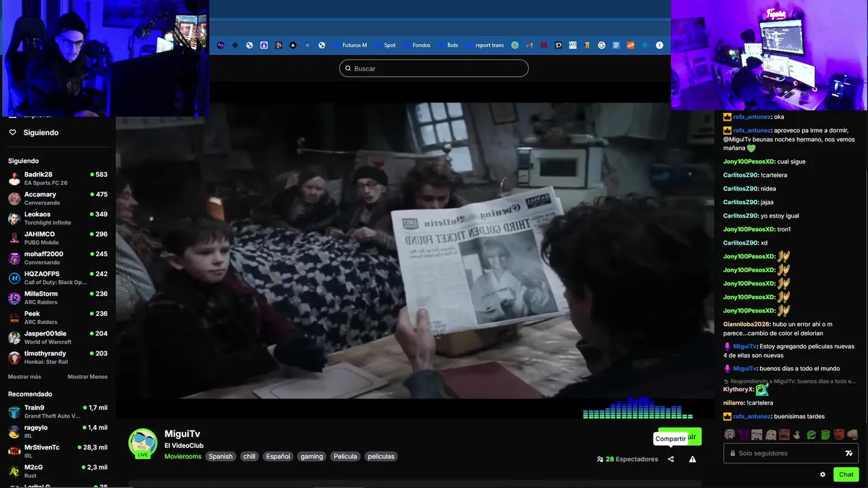The height and width of the screenshot is (488, 868).
Task: Open Badrik28's channel in sidebar
Action: pyautogui.click(x=58, y=179)
